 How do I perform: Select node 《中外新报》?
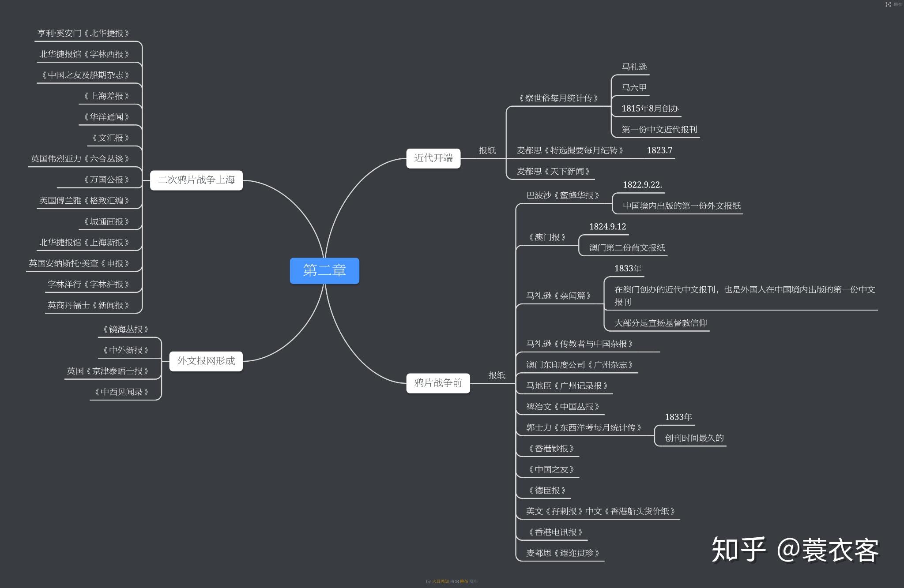pyautogui.click(x=125, y=350)
